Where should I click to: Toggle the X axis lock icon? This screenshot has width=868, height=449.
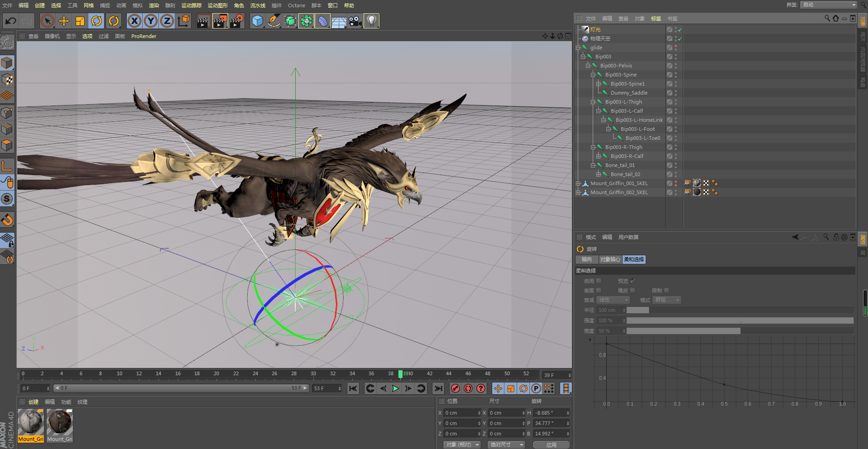click(x=134, y=21)
